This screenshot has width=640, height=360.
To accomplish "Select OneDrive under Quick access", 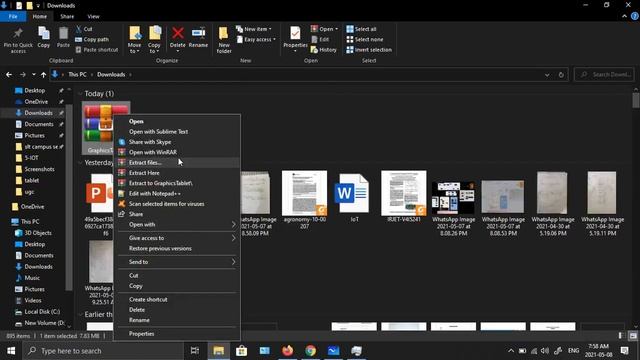I will point(36,102).
